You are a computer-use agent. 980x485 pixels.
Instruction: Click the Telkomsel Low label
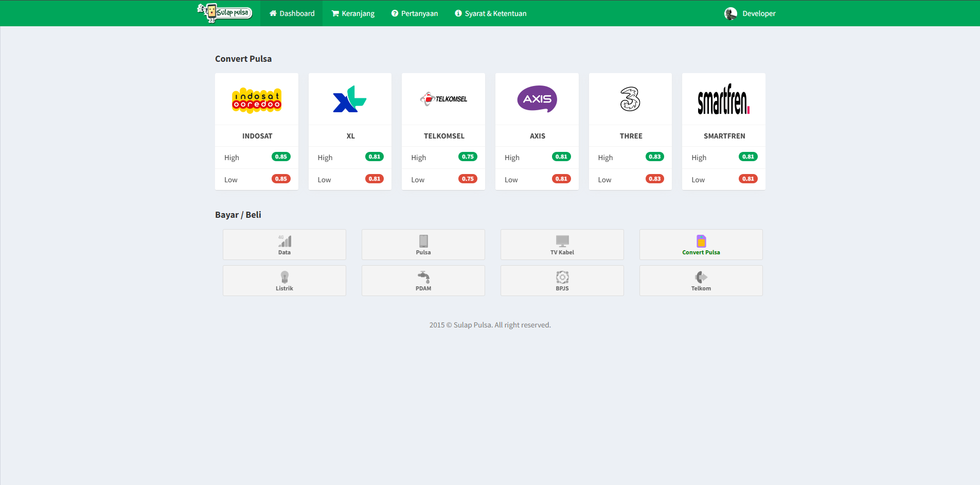tap(418, 180)
